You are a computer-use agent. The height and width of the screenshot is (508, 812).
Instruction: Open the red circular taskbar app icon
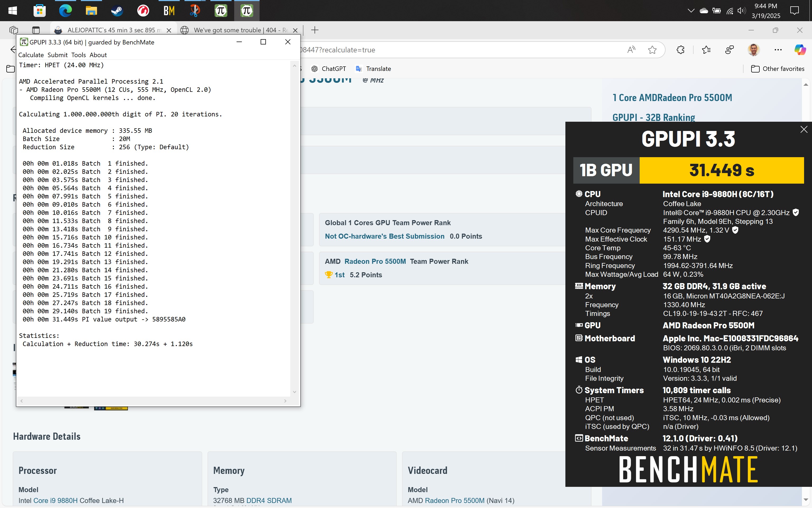pyautogui.click(x=143, y=11)
